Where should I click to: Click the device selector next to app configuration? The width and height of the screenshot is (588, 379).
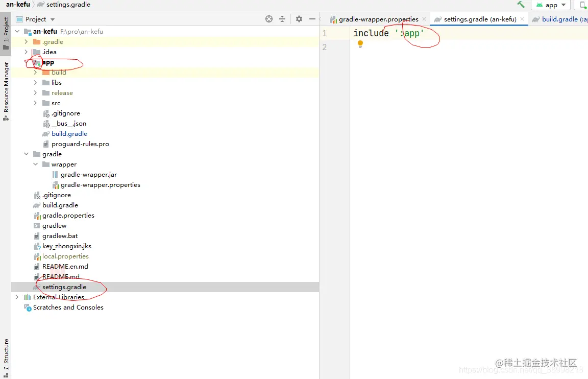[x=582, y=5]
